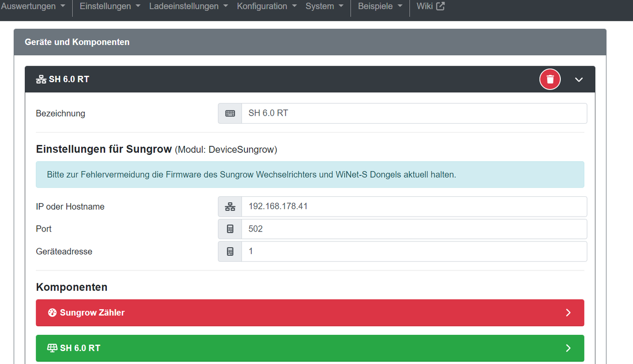Open the Konfiguration menu
The image size is (633, 364).
coord(267,6)
